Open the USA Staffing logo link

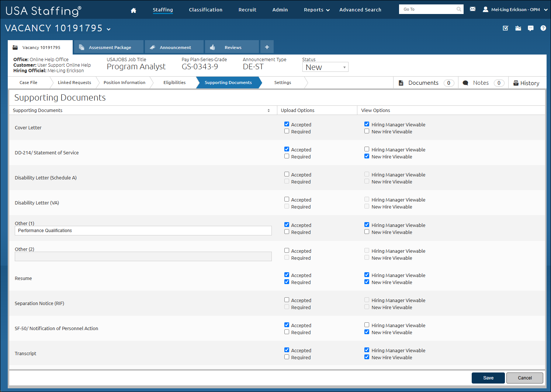[x=43, y=11]
